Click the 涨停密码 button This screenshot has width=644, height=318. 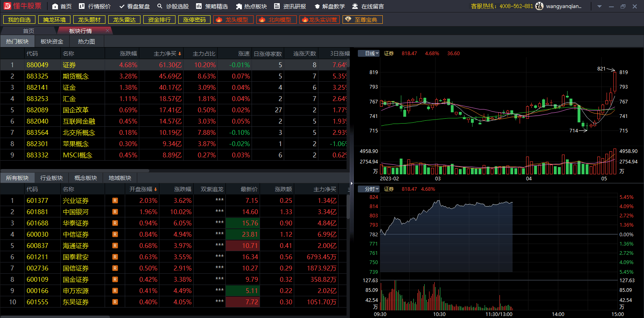point(194,20)
